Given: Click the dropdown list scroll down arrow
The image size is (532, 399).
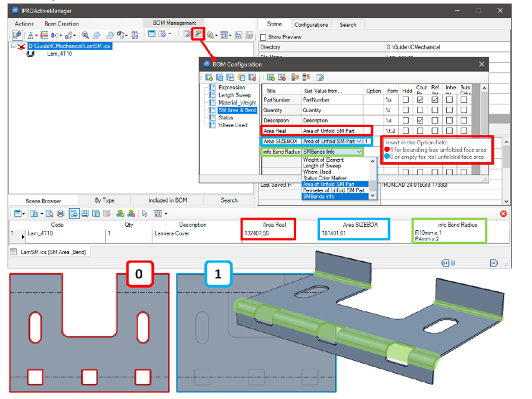Looking at the screenshot, I should click(x=372, y=196).
